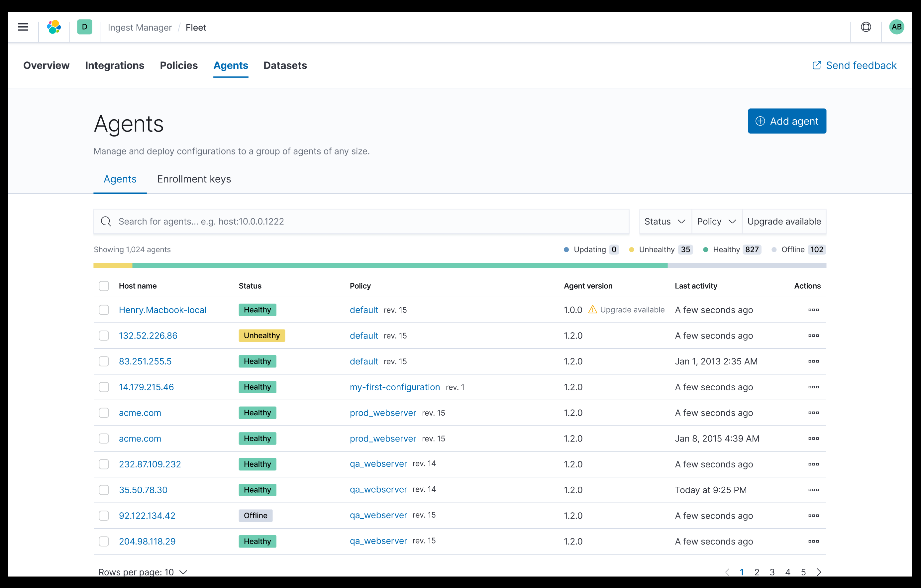Screen dimensions: 921x588
Task: Open the Policy filter dropdown
Action: 716,221
